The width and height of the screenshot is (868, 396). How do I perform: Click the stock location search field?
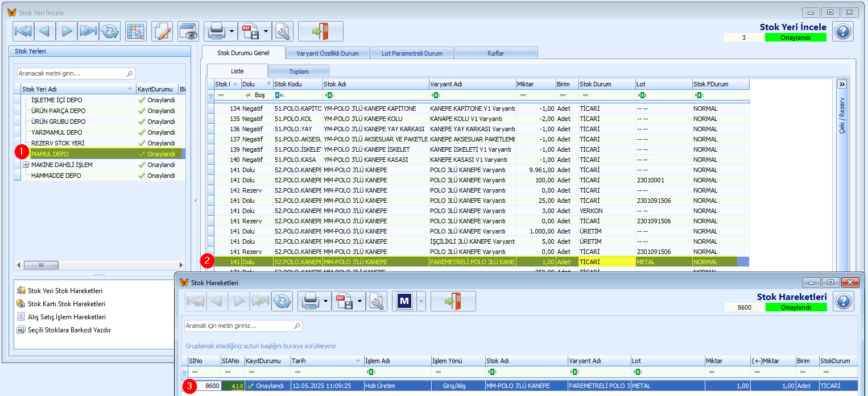click(x=76, y=73)
